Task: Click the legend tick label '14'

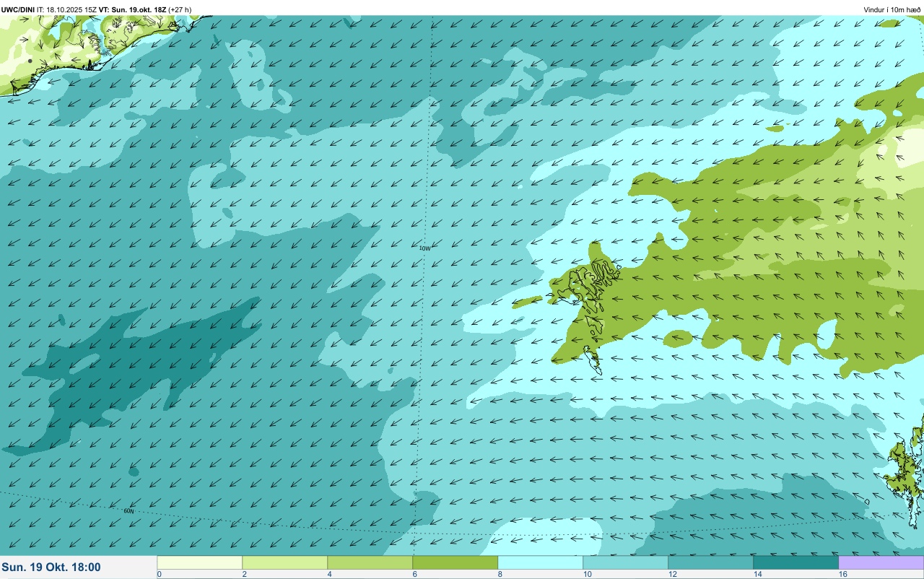Action: 758,575
